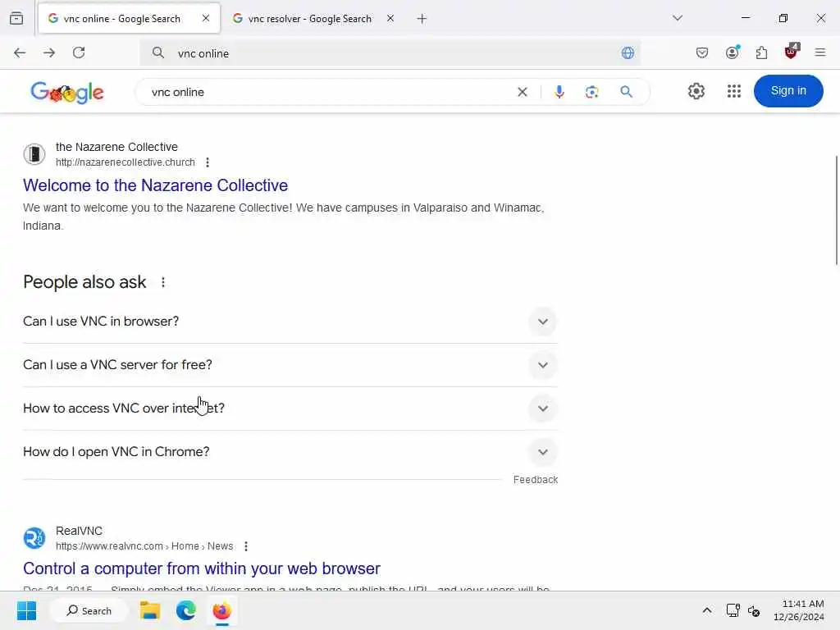The image size is (840, 630).
Task: Close the 'vnc resolver' tab
Action: [x=390, y=18]
